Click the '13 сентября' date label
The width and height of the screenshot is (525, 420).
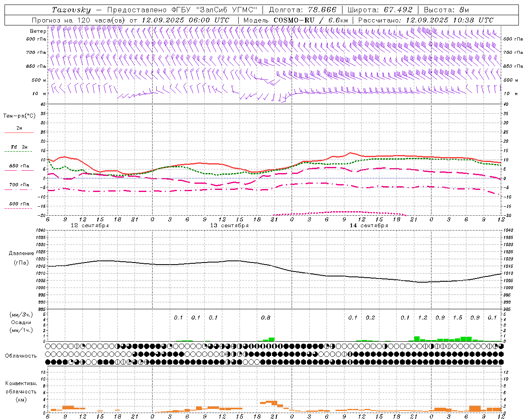coord(229,226)
